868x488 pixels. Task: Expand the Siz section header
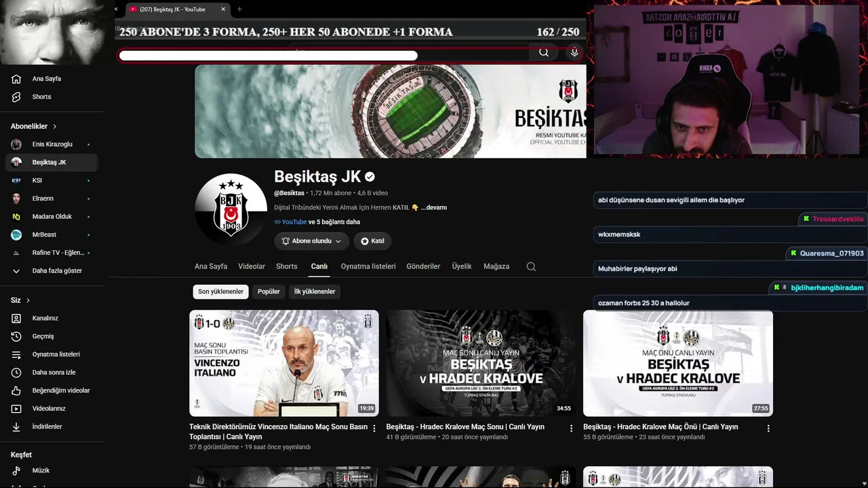tap(20, 300)
